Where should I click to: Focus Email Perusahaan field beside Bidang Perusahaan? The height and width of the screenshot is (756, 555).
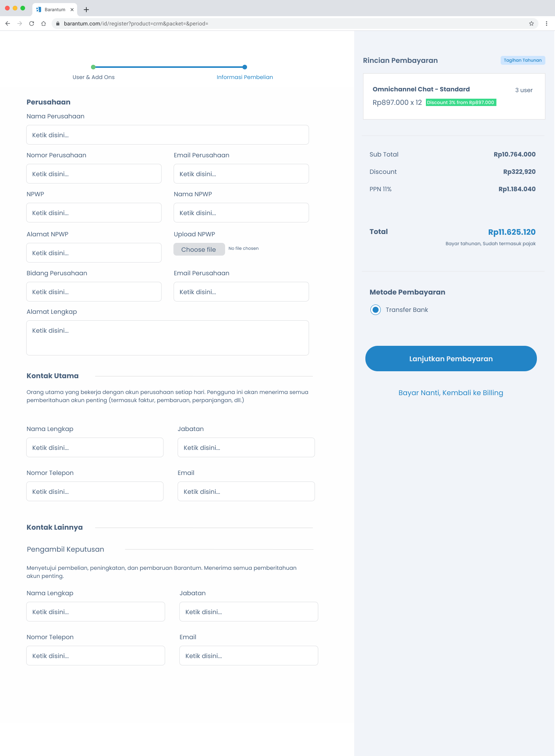(x=241, y=292)
